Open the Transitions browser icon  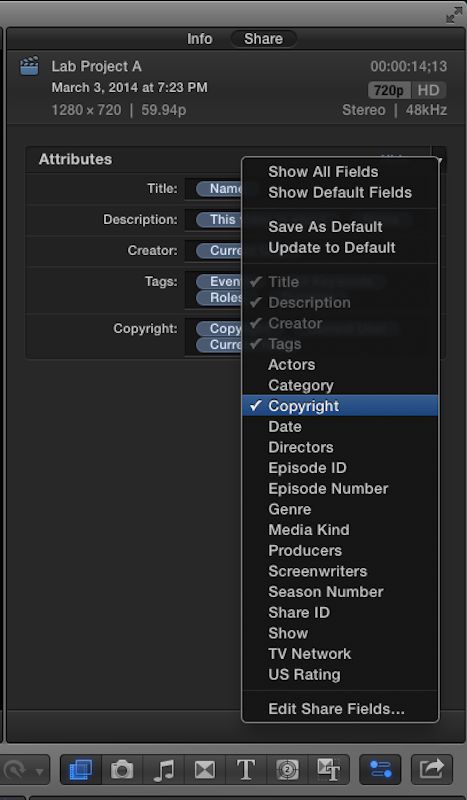coord(205,769)
